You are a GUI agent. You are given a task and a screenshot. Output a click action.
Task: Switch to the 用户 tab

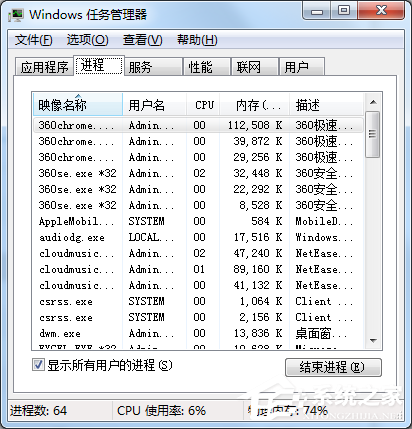point(301,67)
